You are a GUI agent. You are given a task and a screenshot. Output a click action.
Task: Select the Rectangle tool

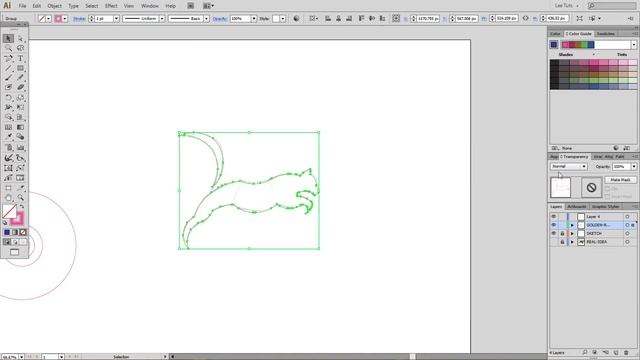click(20, 68)
